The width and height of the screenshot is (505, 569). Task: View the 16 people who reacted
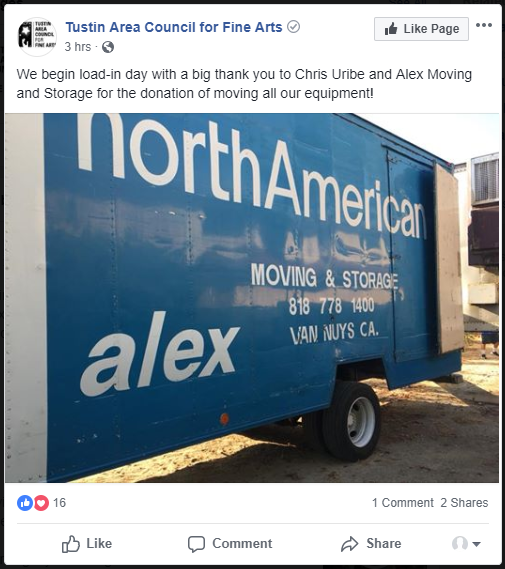59,503
